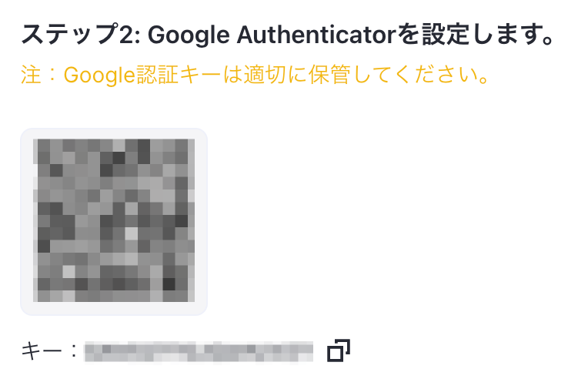Click the blurred secret key text
This screenshot has width=588, height=379.
199,351
